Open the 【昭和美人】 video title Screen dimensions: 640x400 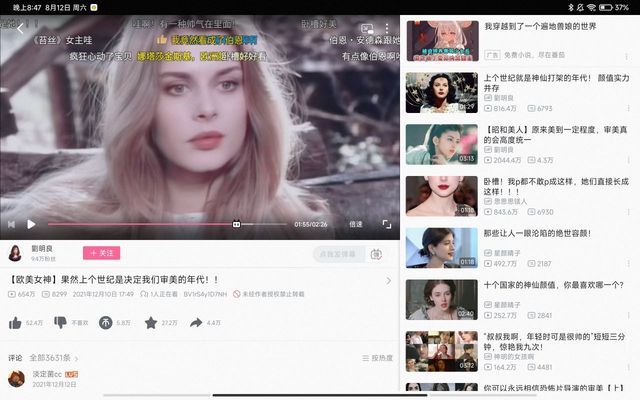coord(555,135)
